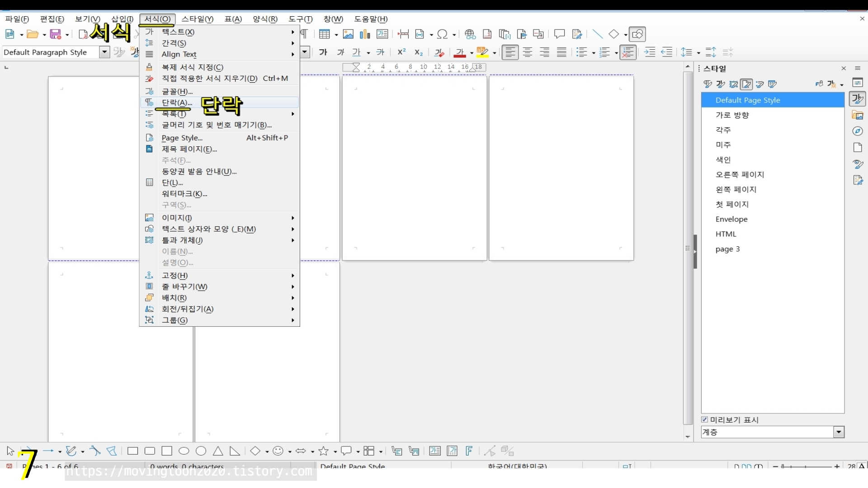Toggle italic formatting
The image size is (868, 488).
340,52
